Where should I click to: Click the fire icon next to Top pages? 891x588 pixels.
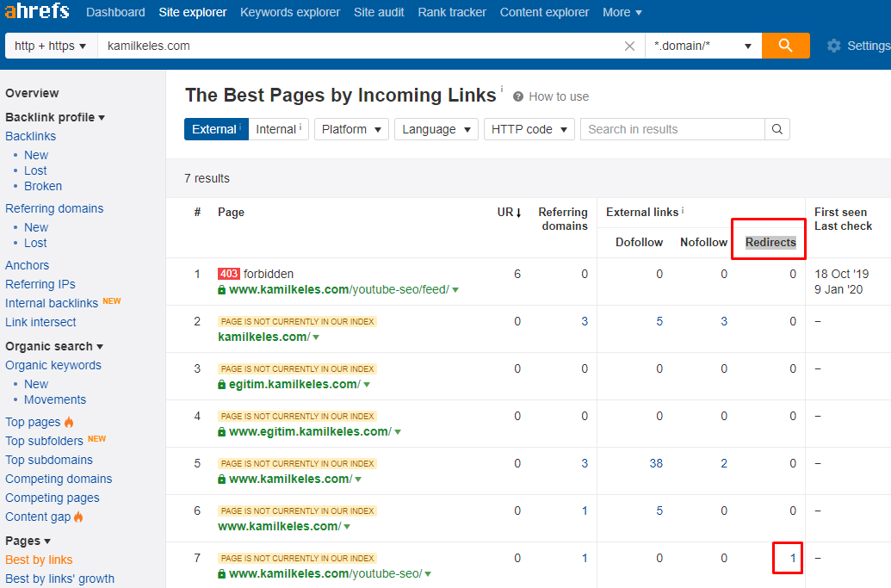tap(70, 422)
